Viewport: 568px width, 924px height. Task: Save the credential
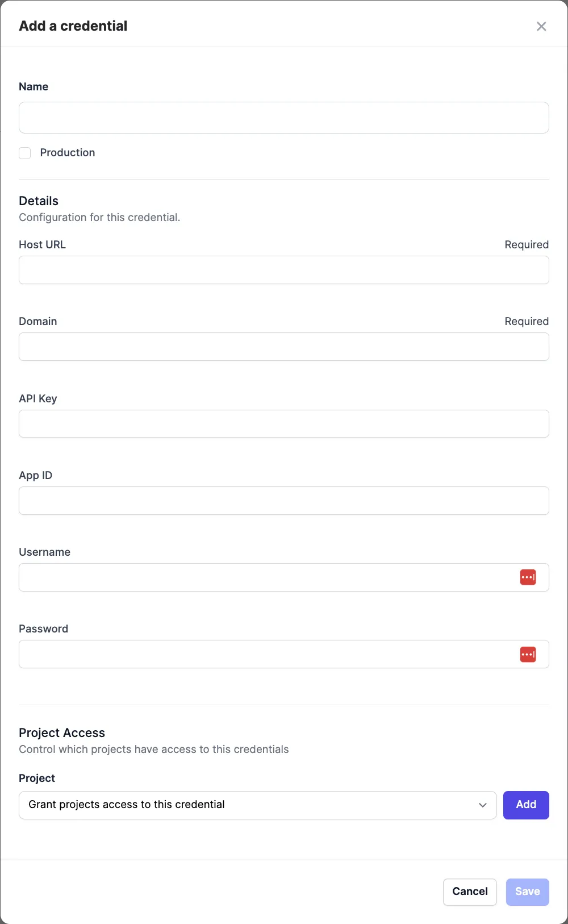[x=527, y=892]
